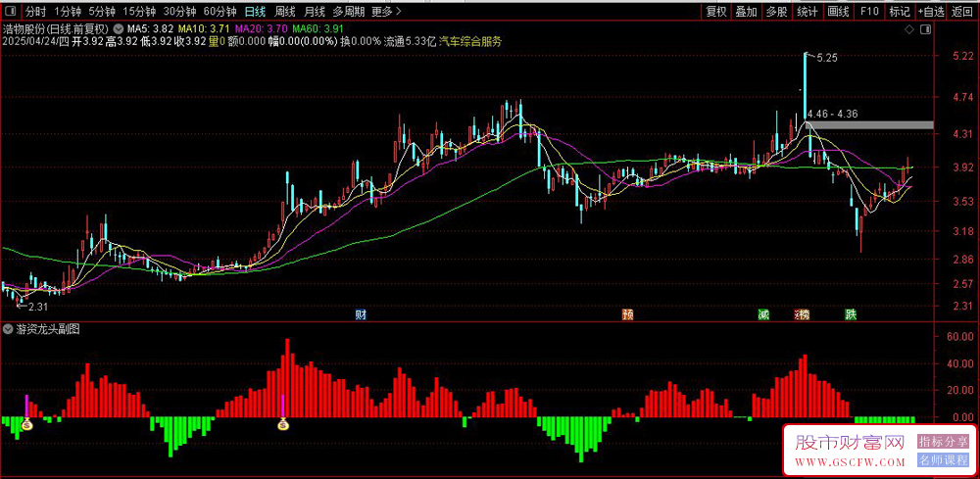Click the first money bag signal icon

click(x=26, y=425)
